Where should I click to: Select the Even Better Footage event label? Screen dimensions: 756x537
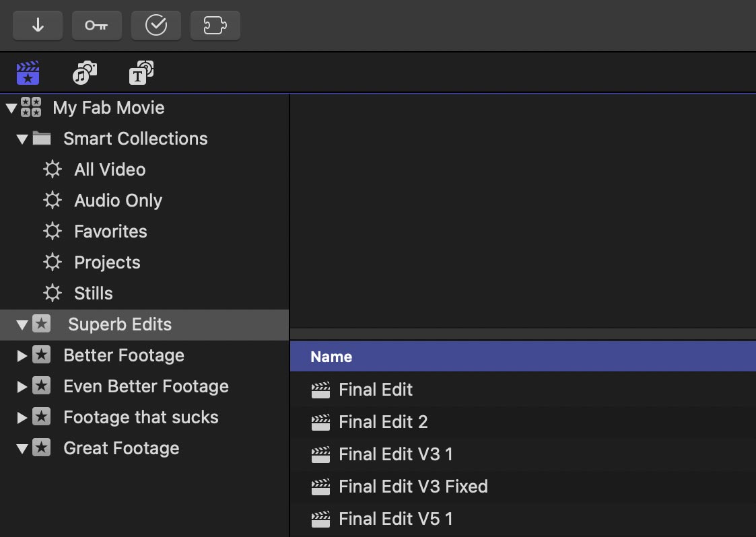[x=146, y=387]
